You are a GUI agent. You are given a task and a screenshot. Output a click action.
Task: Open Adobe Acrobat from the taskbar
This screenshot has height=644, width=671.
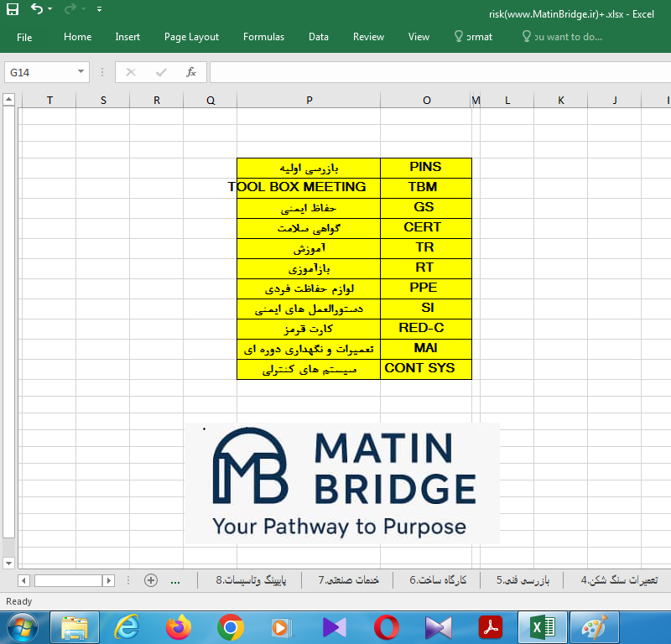pyautogui.click(x=490, y=626)
